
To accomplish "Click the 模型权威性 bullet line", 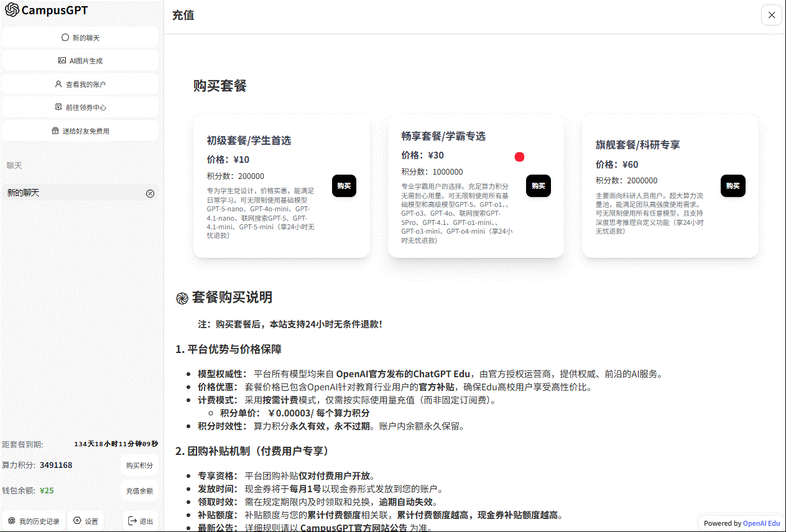I will [430, 374].
